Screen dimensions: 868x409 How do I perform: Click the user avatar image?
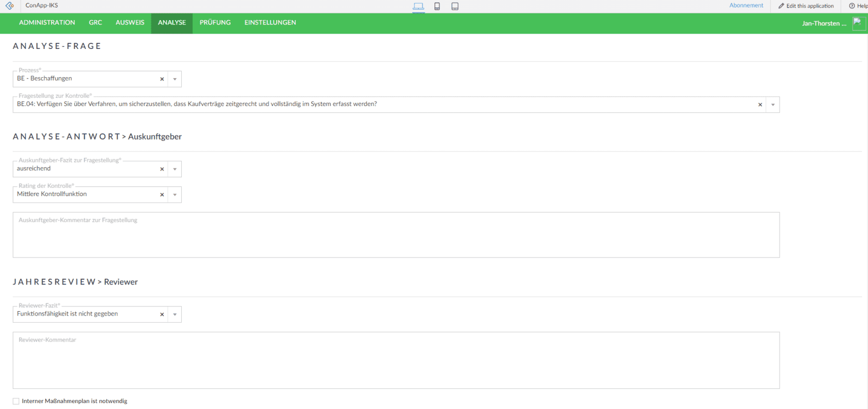coord(858,23)
